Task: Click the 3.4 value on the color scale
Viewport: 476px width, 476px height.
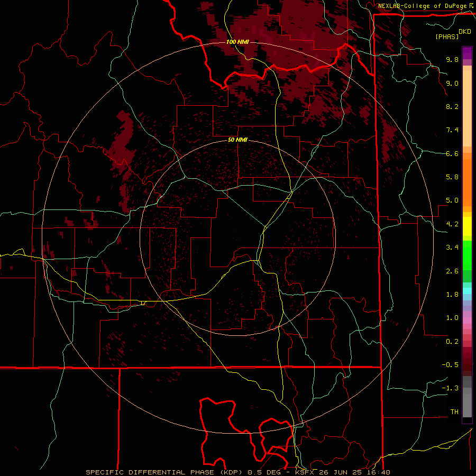Action: pos(452,248)
